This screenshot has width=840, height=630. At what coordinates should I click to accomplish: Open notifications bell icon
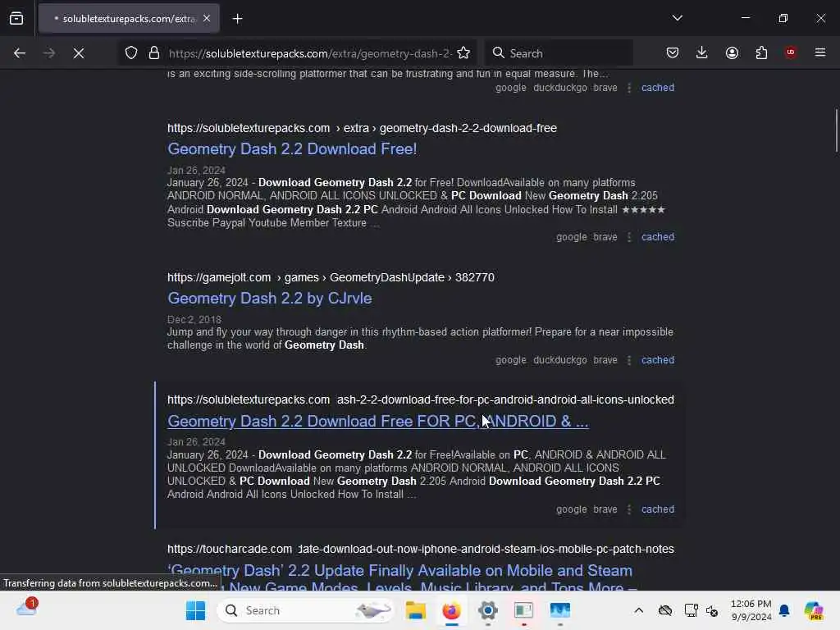tap(784, 610)
